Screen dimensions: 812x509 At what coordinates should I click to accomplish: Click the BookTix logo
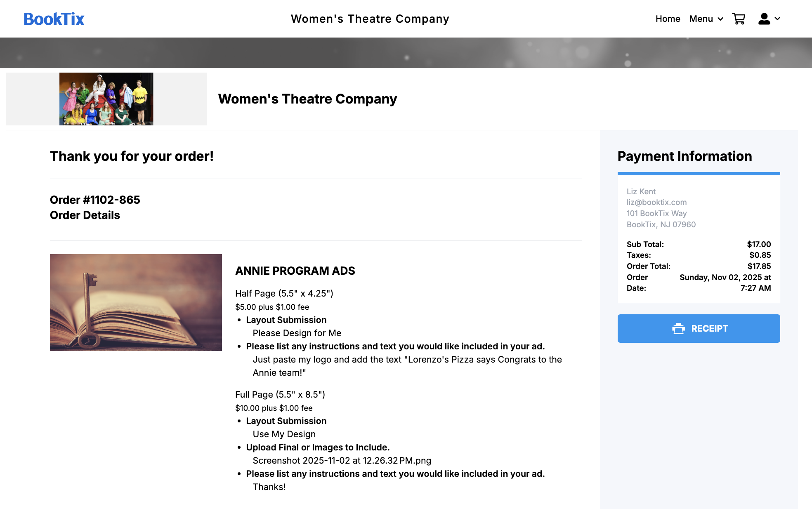(x=54, y=19)
